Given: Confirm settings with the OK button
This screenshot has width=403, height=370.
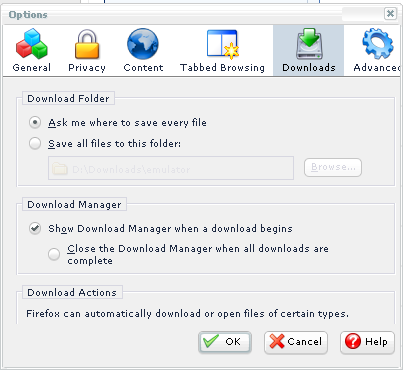Looking at the screenshot, I should (225, 342).
